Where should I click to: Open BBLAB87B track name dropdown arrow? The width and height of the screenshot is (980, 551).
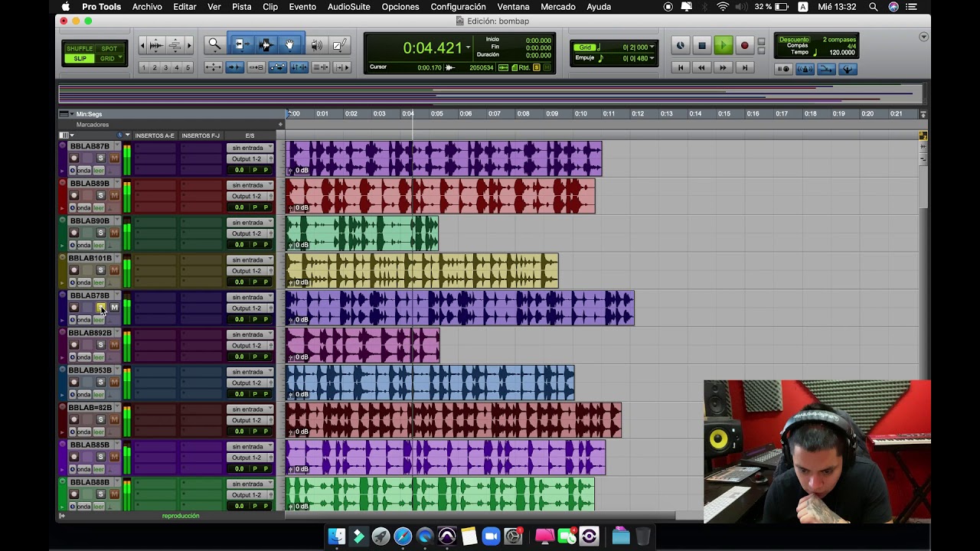click(116, 145)
